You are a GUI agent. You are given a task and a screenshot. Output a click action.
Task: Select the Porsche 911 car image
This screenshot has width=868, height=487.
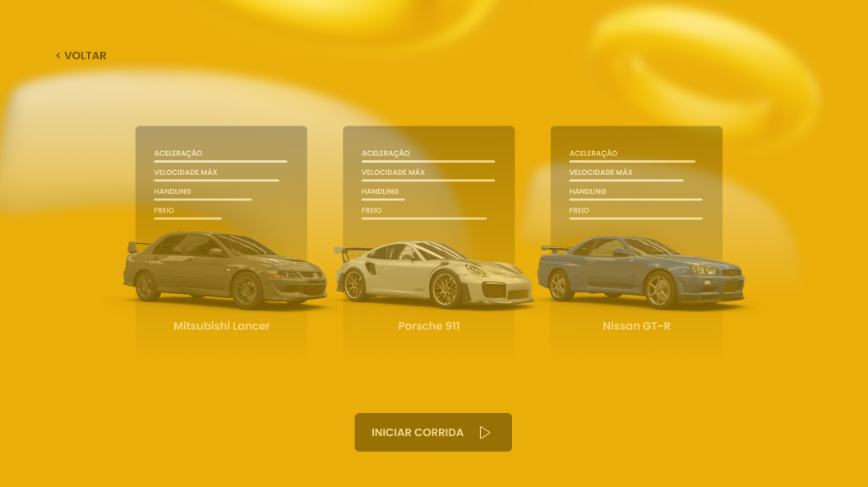click(x=434, y=274)
